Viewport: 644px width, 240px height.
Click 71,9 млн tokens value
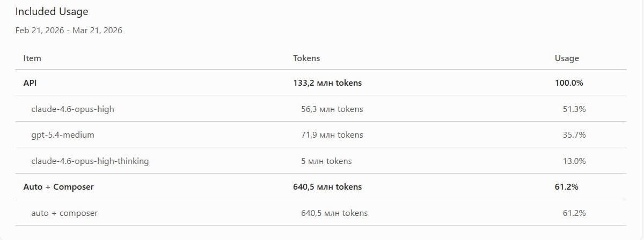click(332, 135)
